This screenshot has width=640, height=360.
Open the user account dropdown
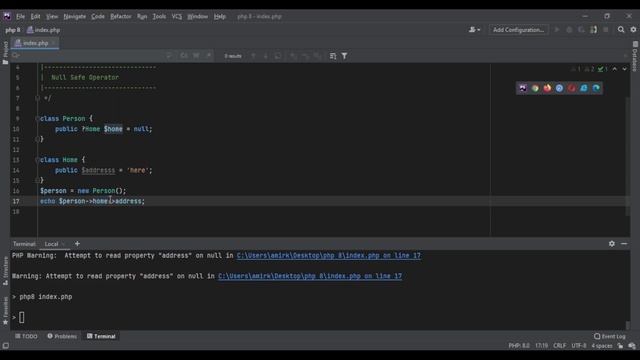click(474, 30)
